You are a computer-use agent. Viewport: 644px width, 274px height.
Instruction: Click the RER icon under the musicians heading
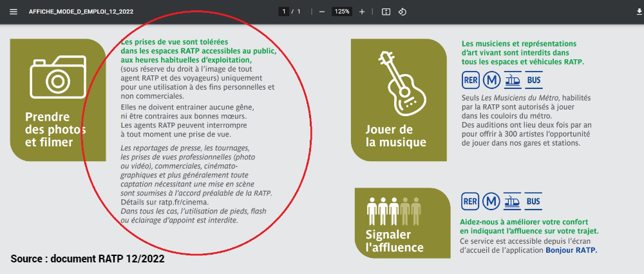[x=471, y=81]
